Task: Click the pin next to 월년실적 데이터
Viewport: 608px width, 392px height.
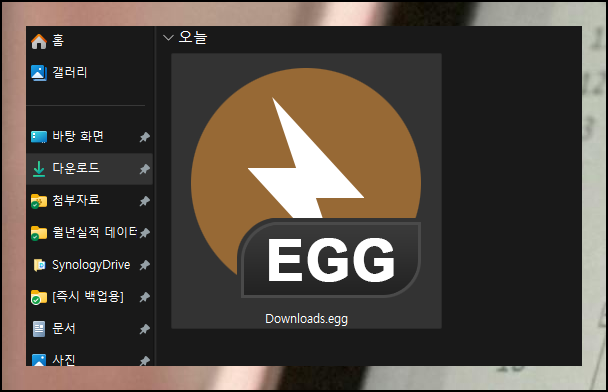Action: [145, 233]
